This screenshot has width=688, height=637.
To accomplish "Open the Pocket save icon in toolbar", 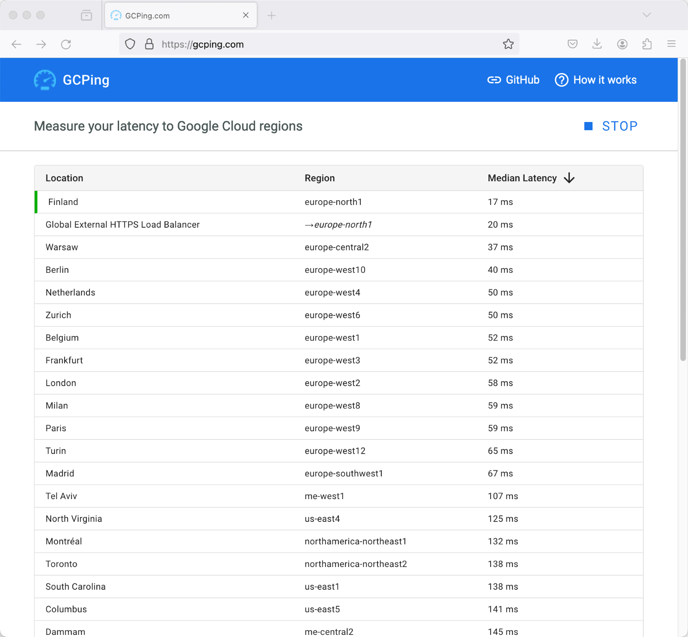I will [x=572, y=44].
